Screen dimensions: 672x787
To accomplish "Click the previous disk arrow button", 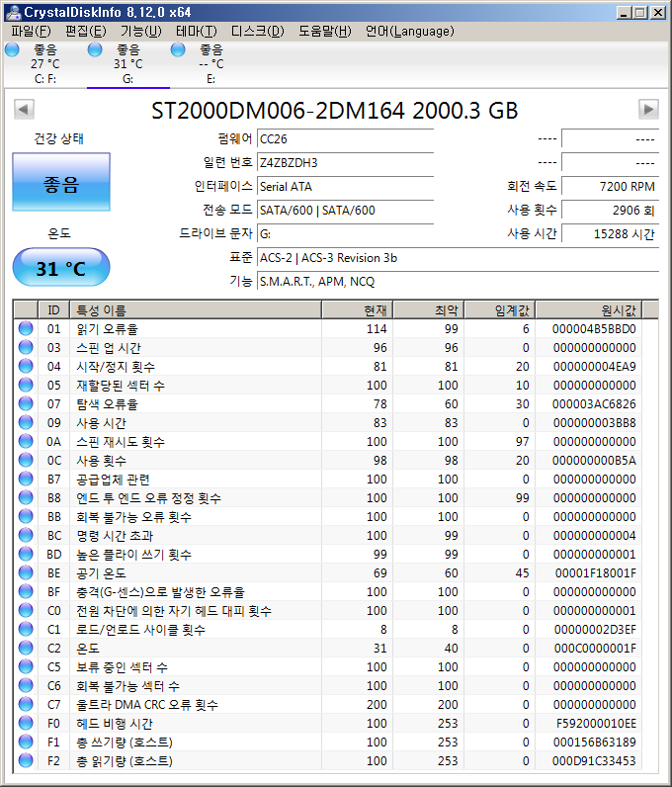I will click(24, 109).
